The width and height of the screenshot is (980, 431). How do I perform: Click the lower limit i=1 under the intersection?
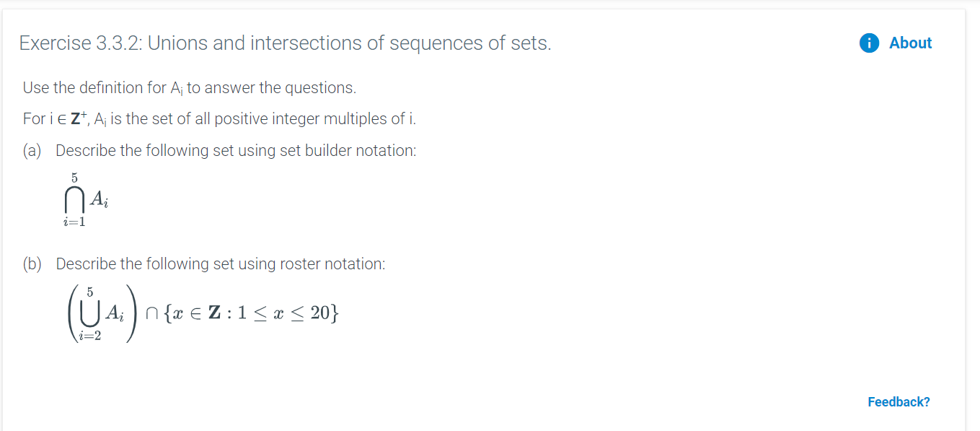pos(75,222)
